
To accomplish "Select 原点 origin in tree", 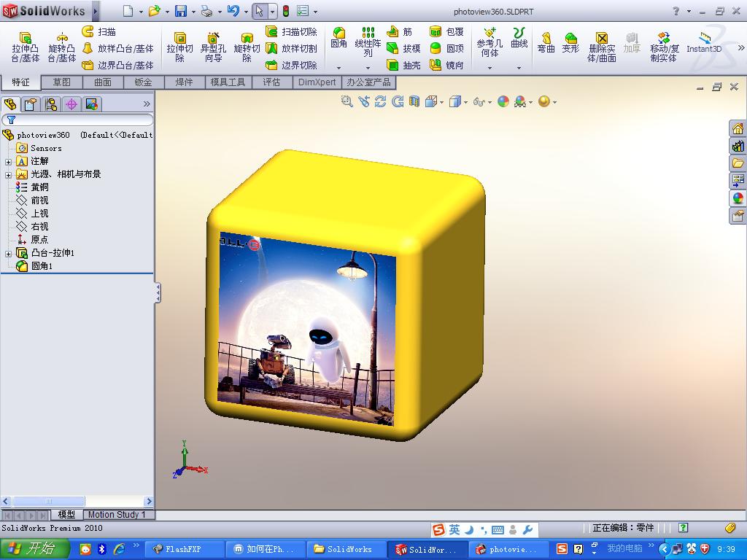I will point(32,239).
